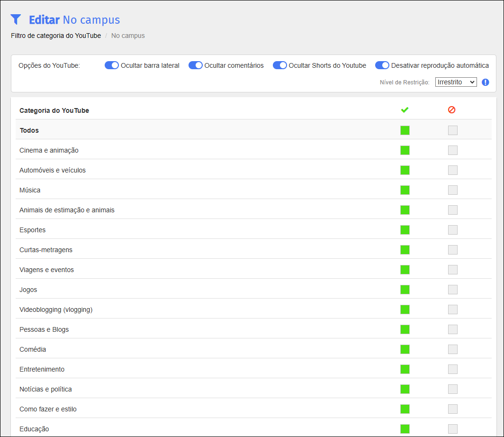Check allow box for Pessoas e Blogs
The height and width of the screenshot is (437, 504).
pos(405,329)
